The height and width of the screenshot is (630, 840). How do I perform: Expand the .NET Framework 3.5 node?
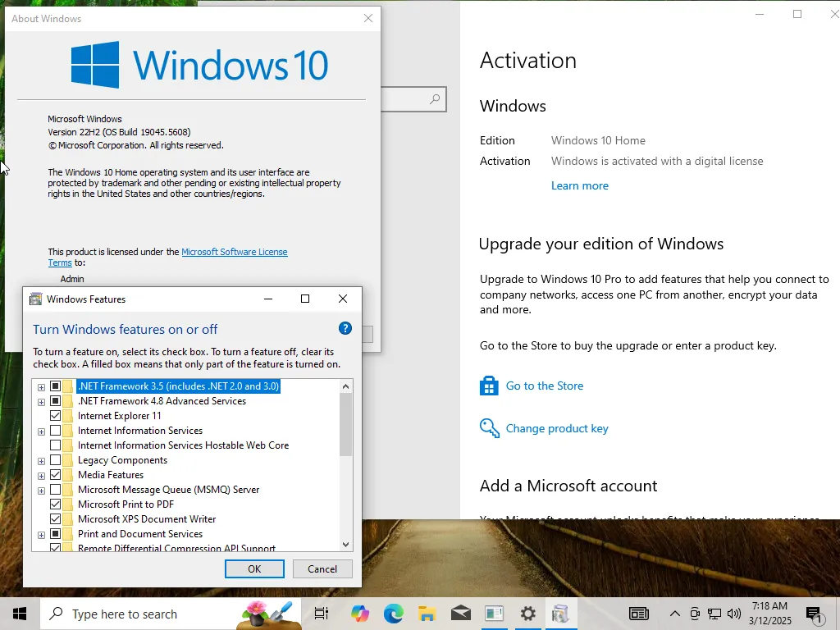tap(41, 387)
